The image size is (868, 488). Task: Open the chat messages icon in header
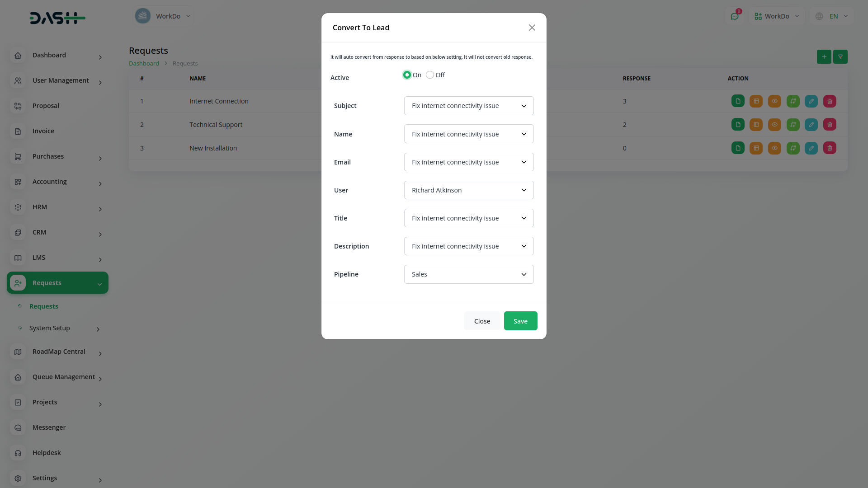tap(735, 16)
